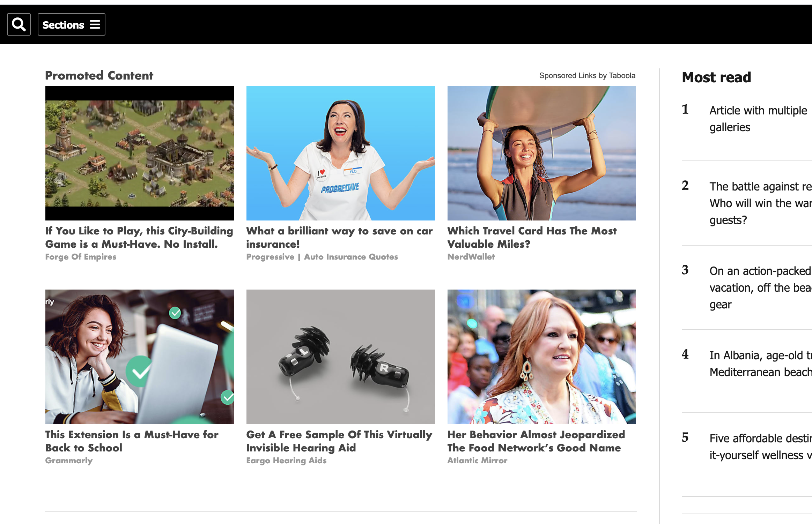Open the Food Network woman photo
812x524 pixels.
[542, 357]
